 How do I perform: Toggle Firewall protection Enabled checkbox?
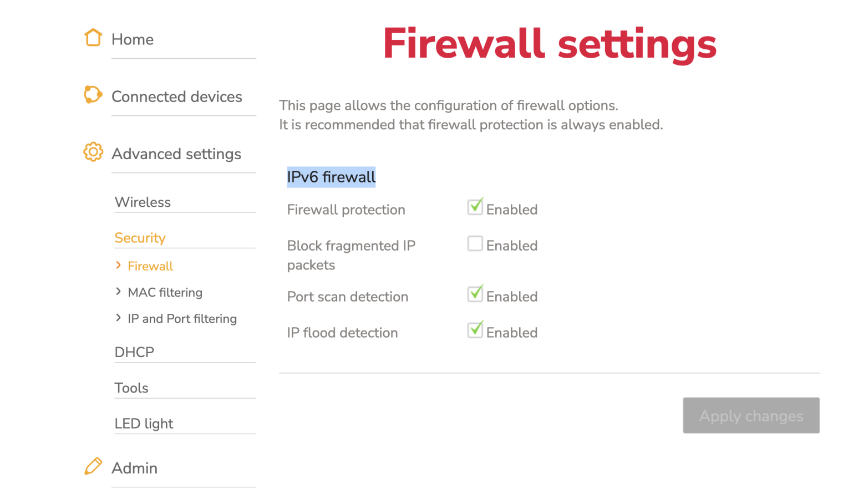(x=475, y=207)
